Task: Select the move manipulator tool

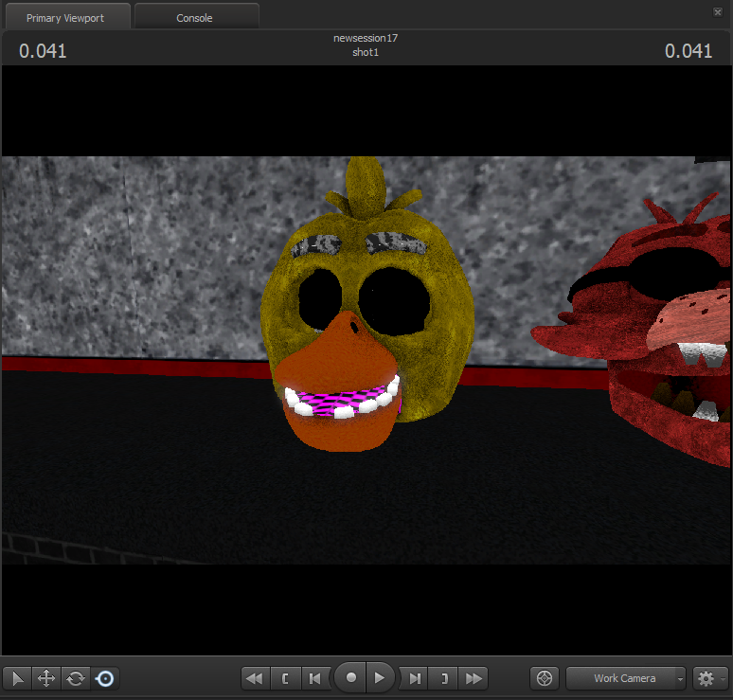Action: [46, 678]
